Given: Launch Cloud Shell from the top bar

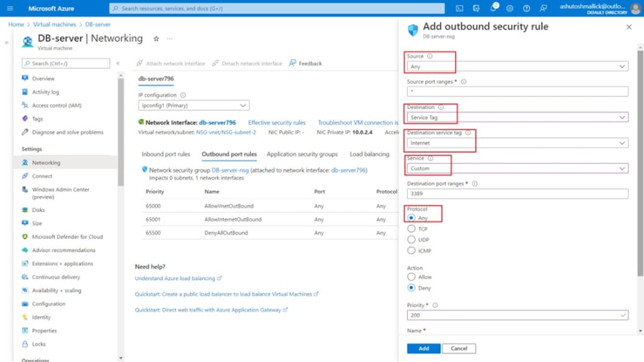Looking at the screenshot, I should pyautogui.click(x=460, y=8).
